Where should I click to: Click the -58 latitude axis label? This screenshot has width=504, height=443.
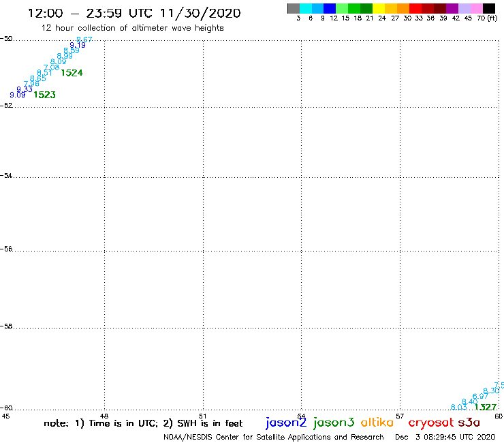click(x=6, y=326)
